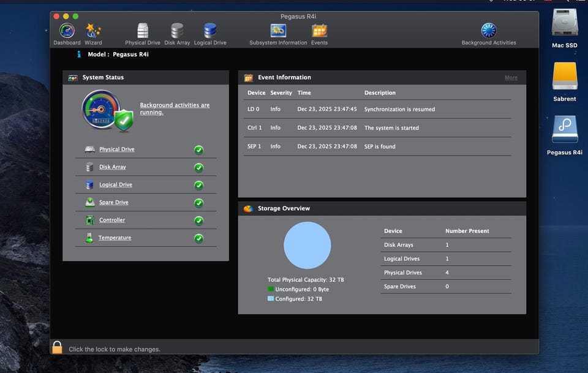Viewport: 588px width, 373px height.
Task: Open the Temperature status link
Action: (x=115, y=238)
